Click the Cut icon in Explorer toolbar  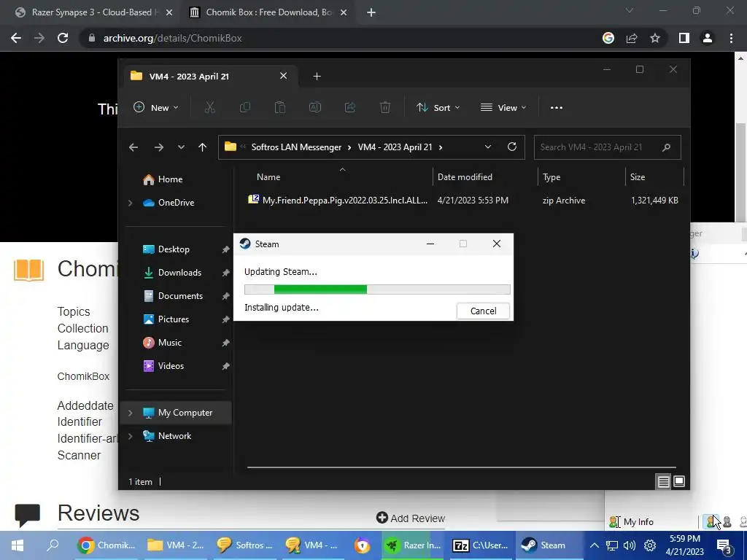pos(209,108)
